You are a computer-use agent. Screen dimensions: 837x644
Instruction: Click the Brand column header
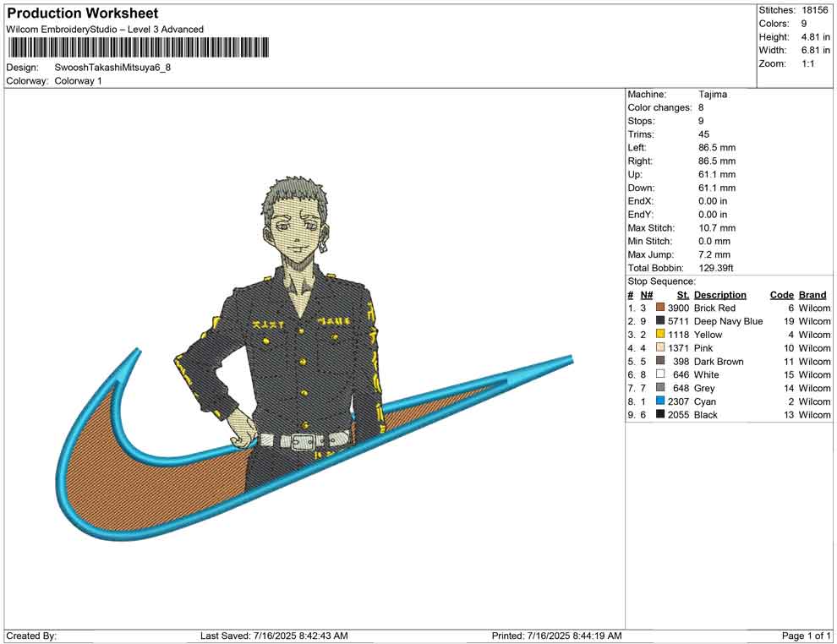pyautogui.click(x=812, y=294)
